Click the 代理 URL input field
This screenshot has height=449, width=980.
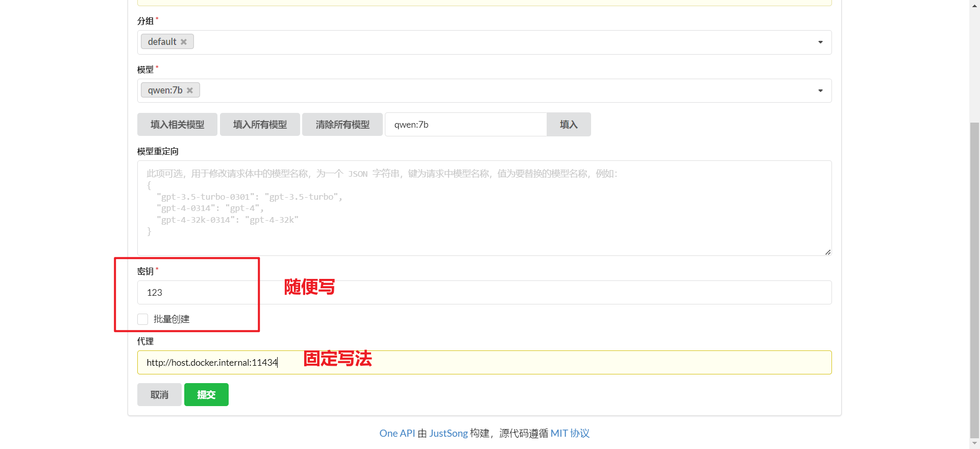[x=484, y=363]
